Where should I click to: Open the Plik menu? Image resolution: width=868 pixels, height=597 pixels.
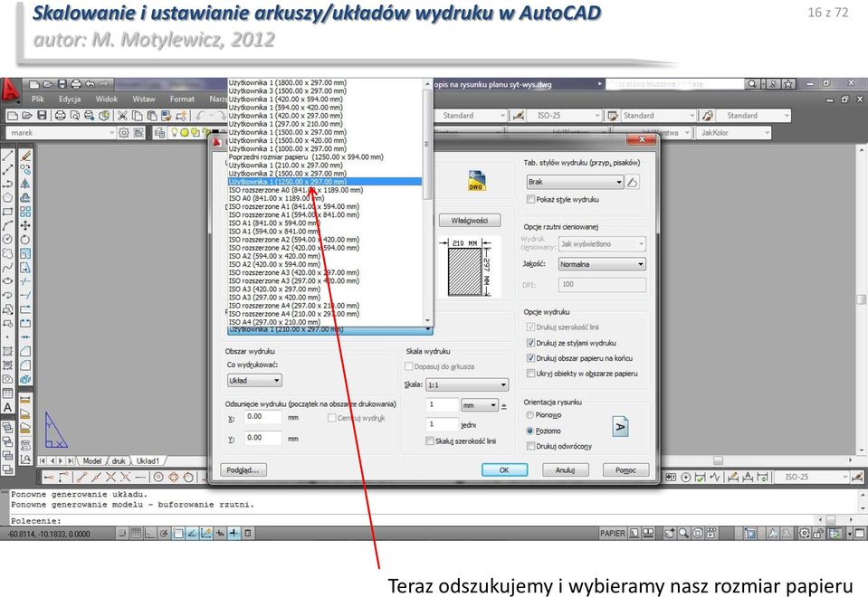point(38,99)
